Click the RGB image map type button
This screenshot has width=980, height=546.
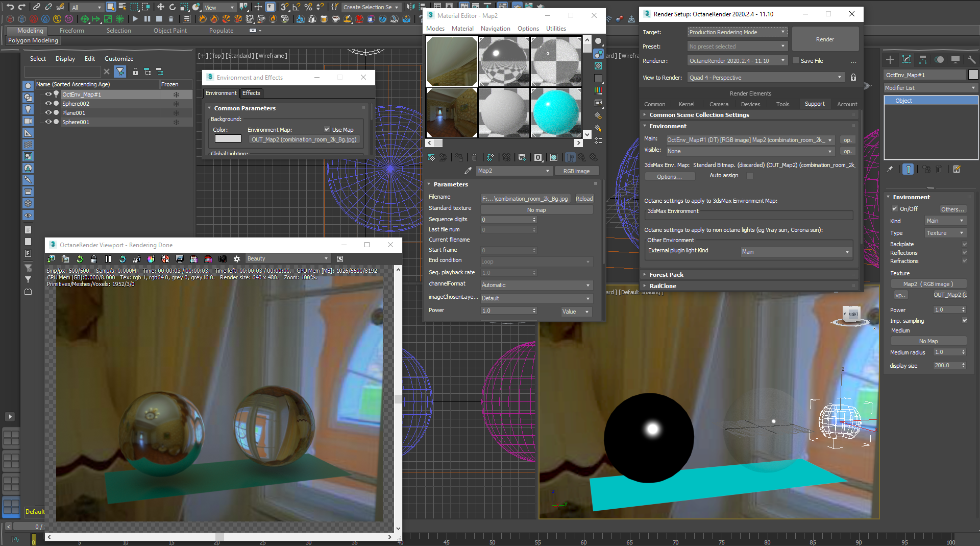coord(576,171)
